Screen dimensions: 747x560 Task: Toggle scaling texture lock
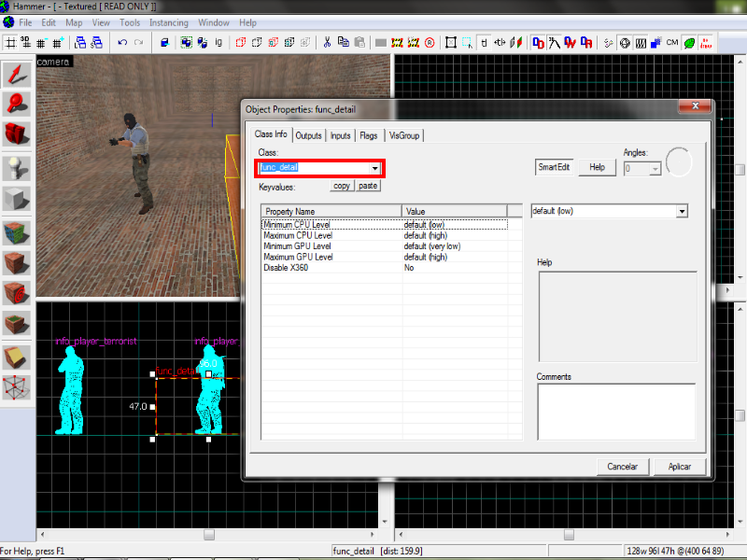coord(500,43)
